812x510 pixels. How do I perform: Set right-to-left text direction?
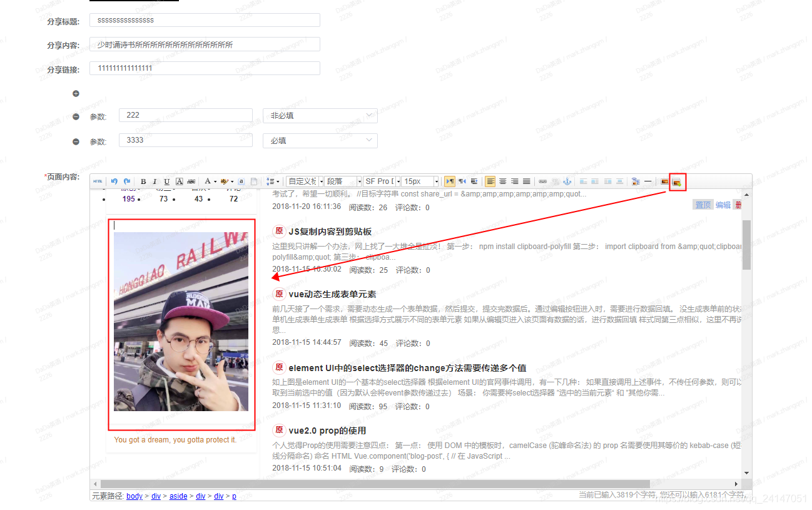click(x=462, y=181)
